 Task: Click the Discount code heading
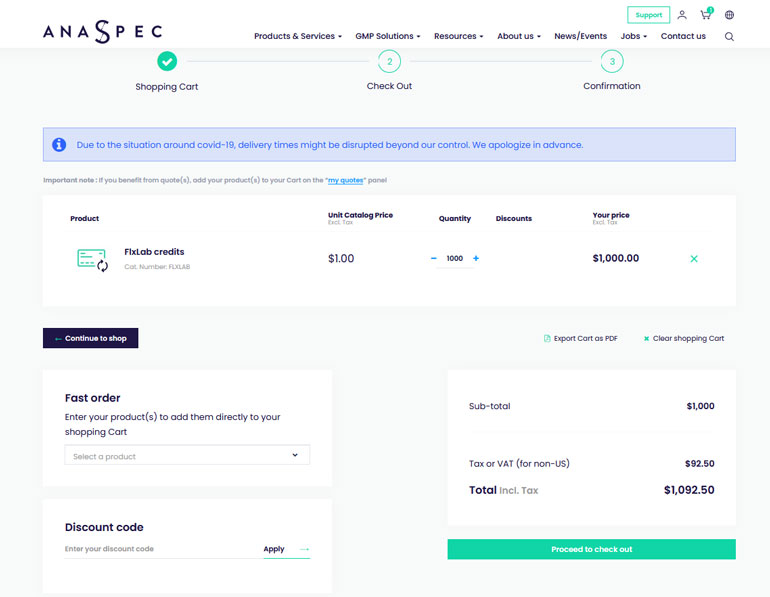point(104,527)
